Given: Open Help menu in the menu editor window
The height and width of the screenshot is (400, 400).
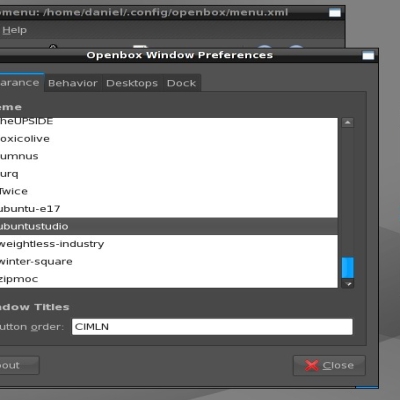Looking at the screenshot, I should 14,30.
